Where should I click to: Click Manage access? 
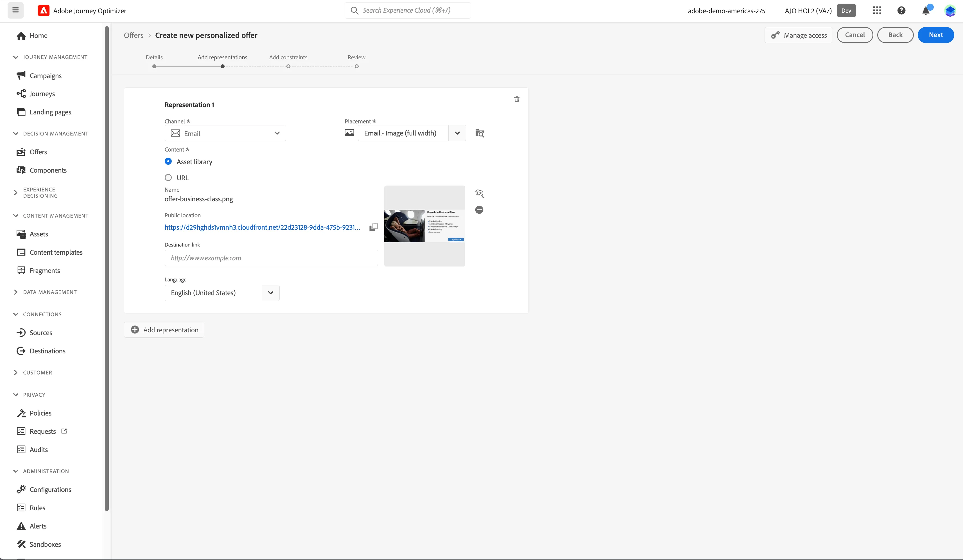tap(799, 35)
